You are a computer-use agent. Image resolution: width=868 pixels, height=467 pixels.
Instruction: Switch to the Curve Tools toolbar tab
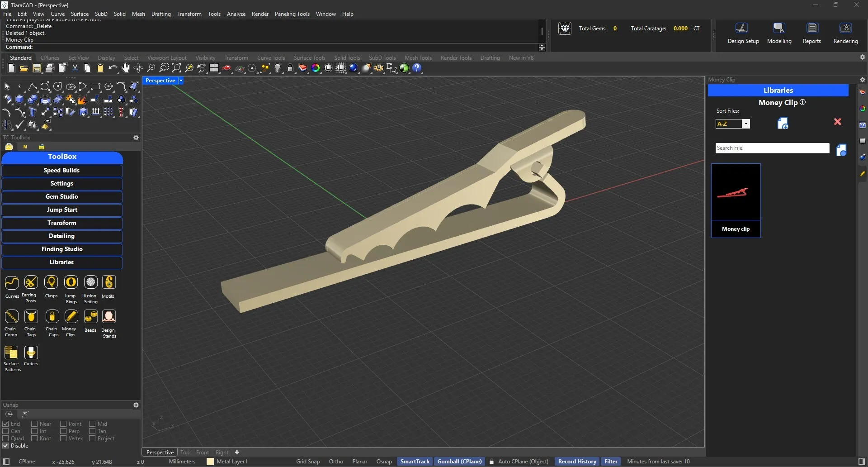coord(271,58)
